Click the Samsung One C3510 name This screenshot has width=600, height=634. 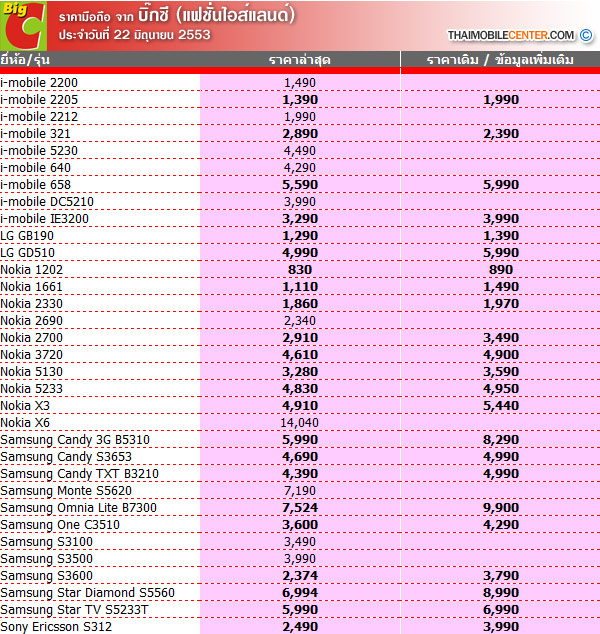click(60, 525)
